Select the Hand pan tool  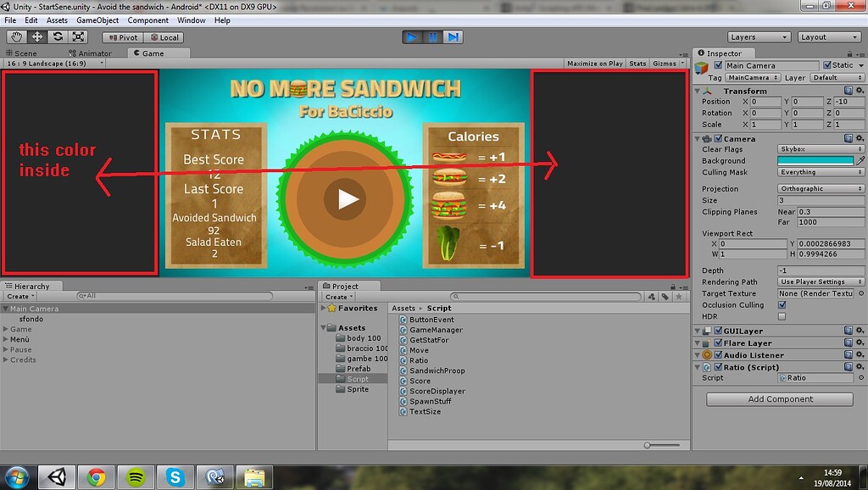coord(14,36)
